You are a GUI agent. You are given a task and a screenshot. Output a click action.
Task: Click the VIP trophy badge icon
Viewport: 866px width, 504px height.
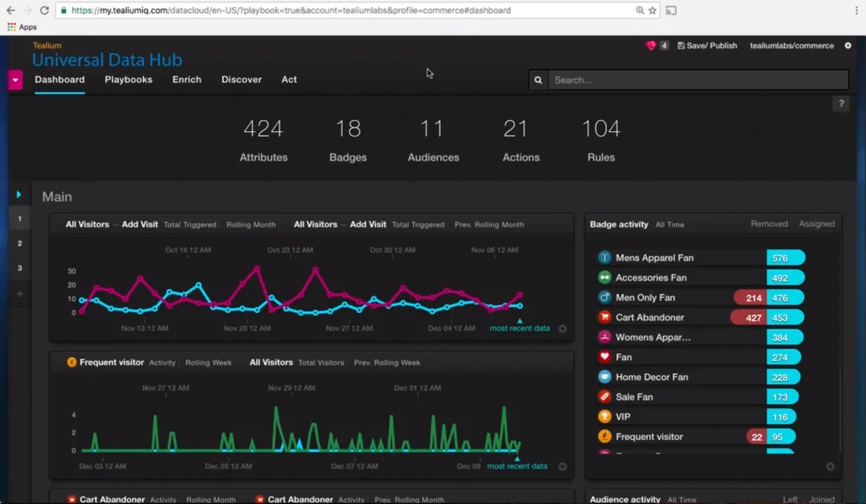coord(604,416)
